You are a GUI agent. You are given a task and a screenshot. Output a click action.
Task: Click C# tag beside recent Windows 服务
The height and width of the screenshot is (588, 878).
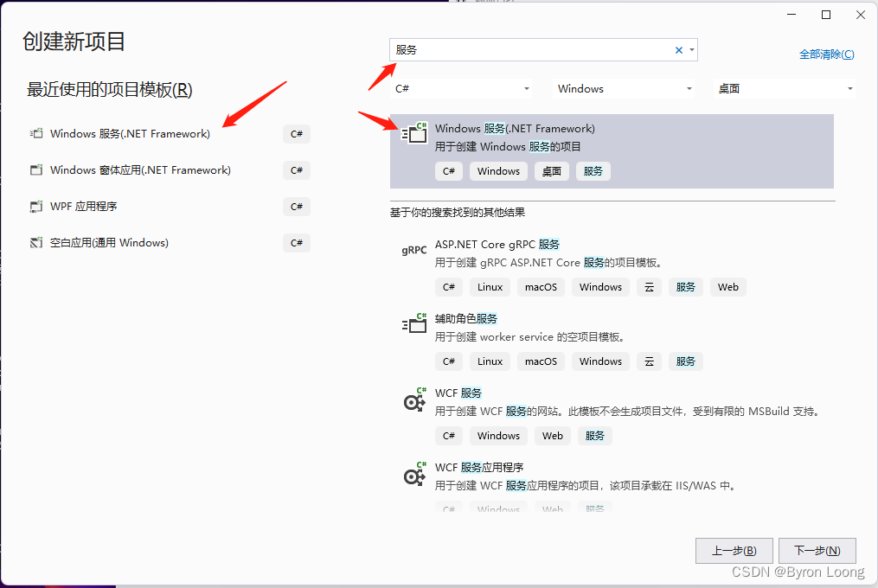pos(297,134)
